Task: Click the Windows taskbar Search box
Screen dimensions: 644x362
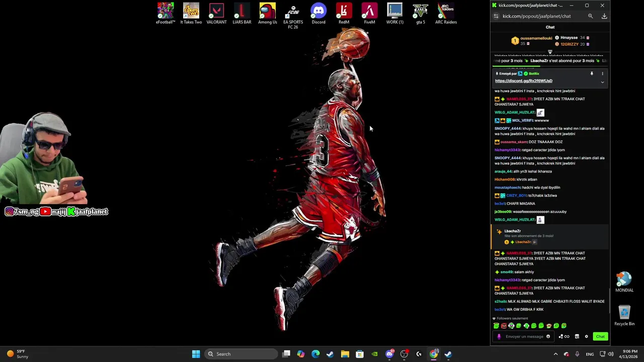Action: 242,354
